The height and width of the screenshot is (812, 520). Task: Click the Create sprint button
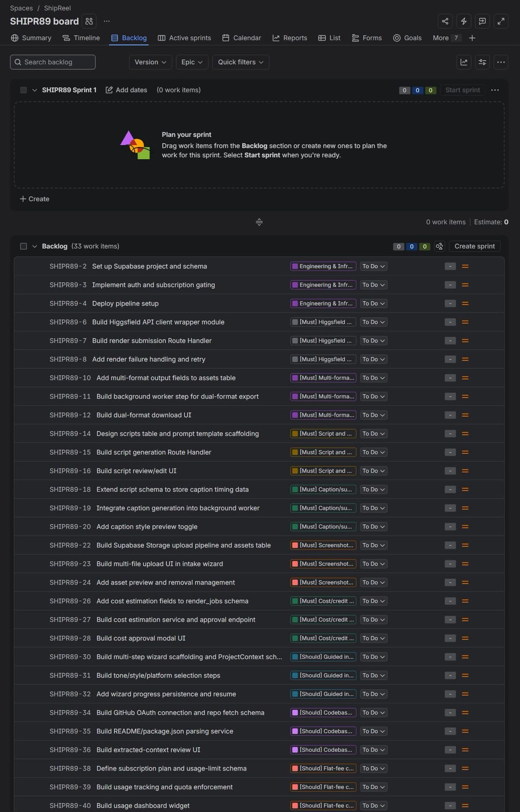point(474,246)
